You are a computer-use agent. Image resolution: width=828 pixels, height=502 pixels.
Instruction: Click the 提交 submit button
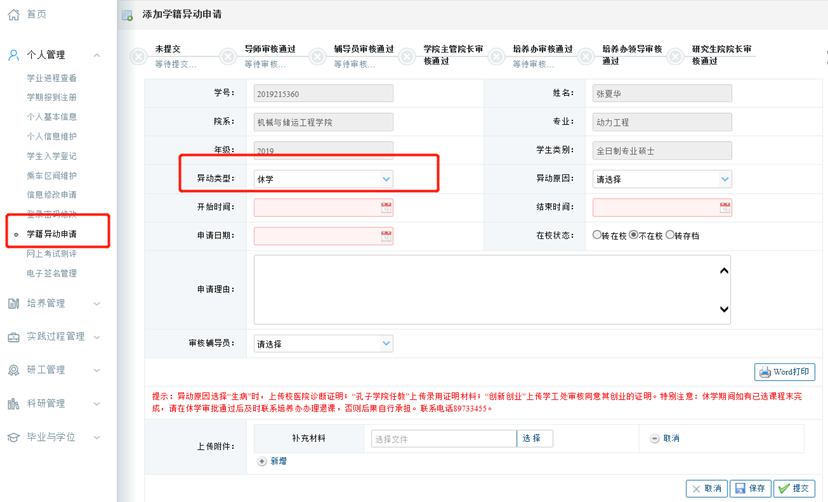[795, 488]
